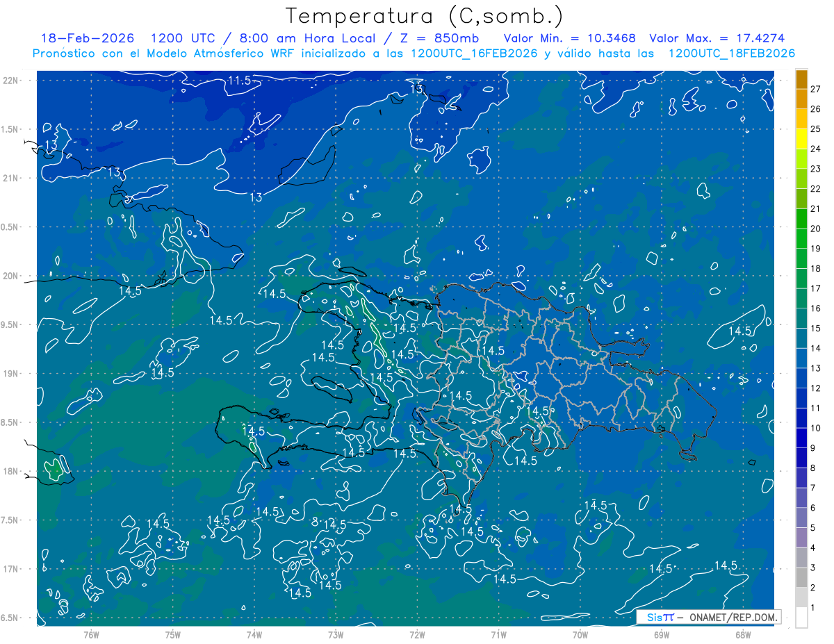Screen dimensions: 834x644
Task: Click the color scale label "20"
Action: 816,229
